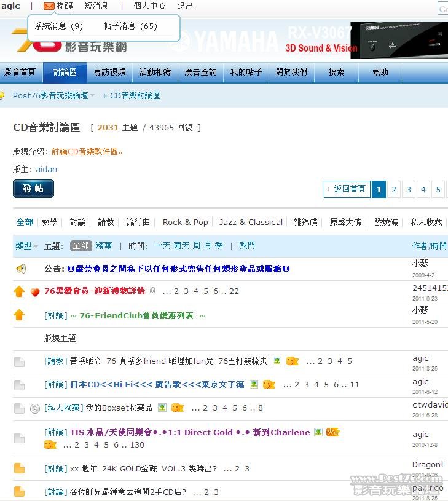Click the search input field at top right
Image resolution: width=448 pixels, height=501 pixels.
coord(443,9)
